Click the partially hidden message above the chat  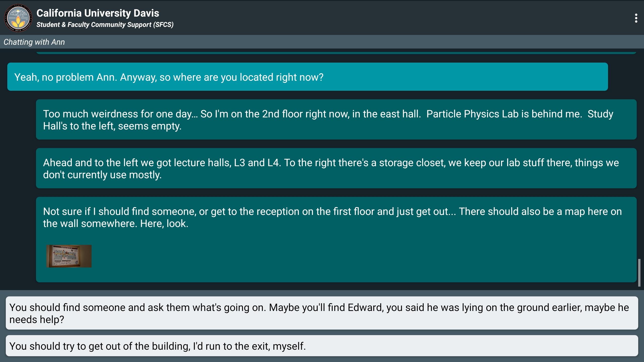336,53
